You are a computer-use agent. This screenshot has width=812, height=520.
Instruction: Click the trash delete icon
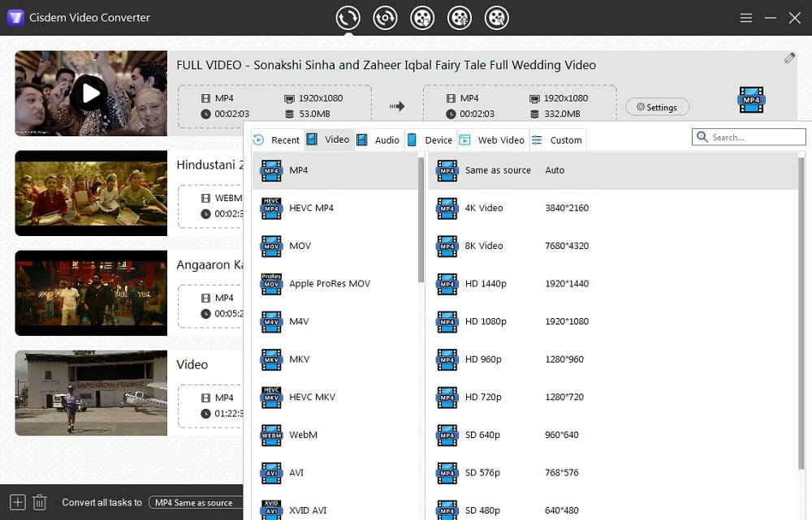click(x=39, y=502)
